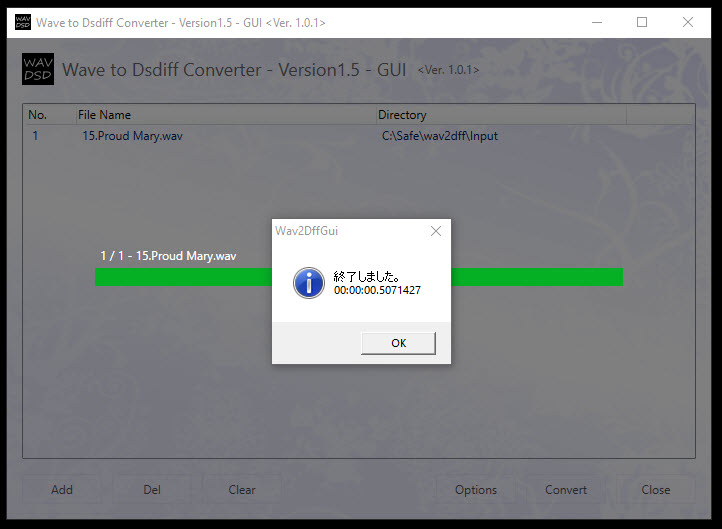Click the Add button
The image size is (722, 529).
tap(62, 489)
